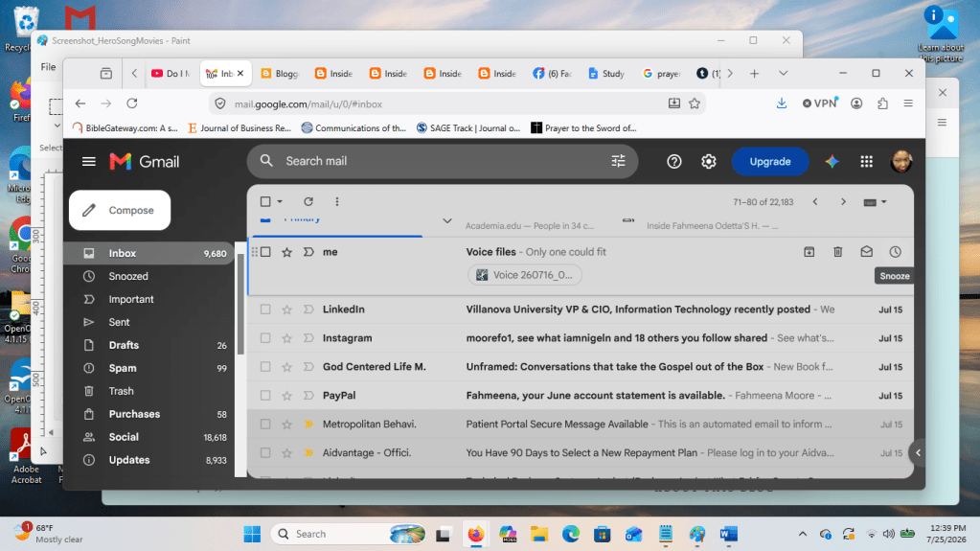Viewport: 980px width, 551px height.
Task: Open new browser tab plus button
Action: pyautogui.click(x=754, y=74)
